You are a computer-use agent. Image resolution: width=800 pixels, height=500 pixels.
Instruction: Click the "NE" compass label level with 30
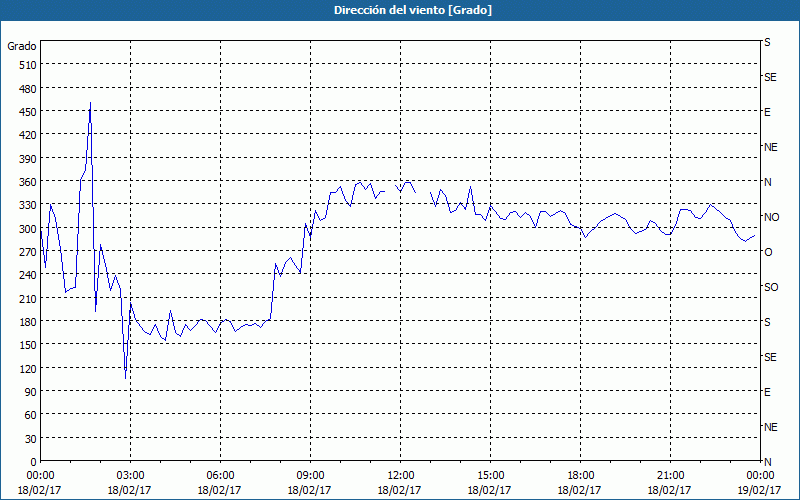771,427
